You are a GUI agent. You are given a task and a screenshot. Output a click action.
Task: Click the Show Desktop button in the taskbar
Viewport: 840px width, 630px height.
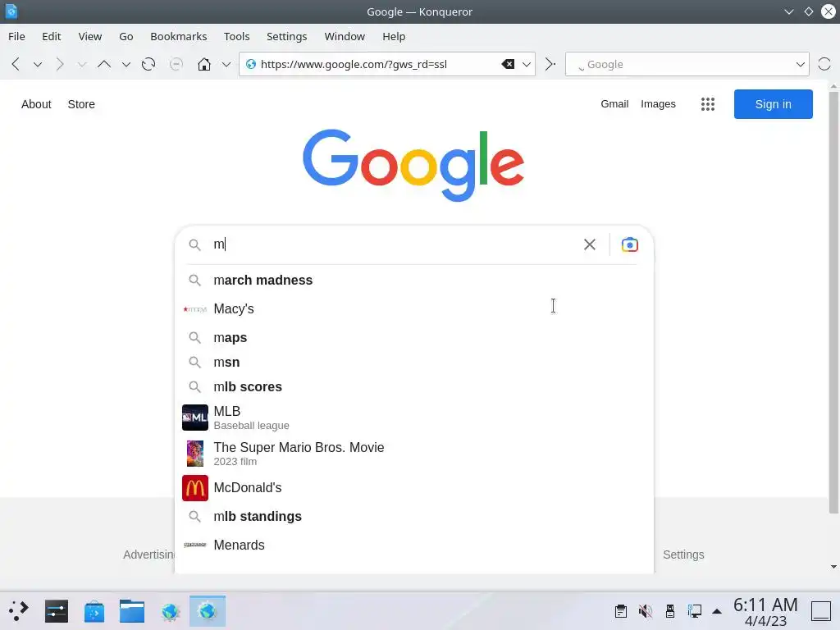tap(820, 610)
